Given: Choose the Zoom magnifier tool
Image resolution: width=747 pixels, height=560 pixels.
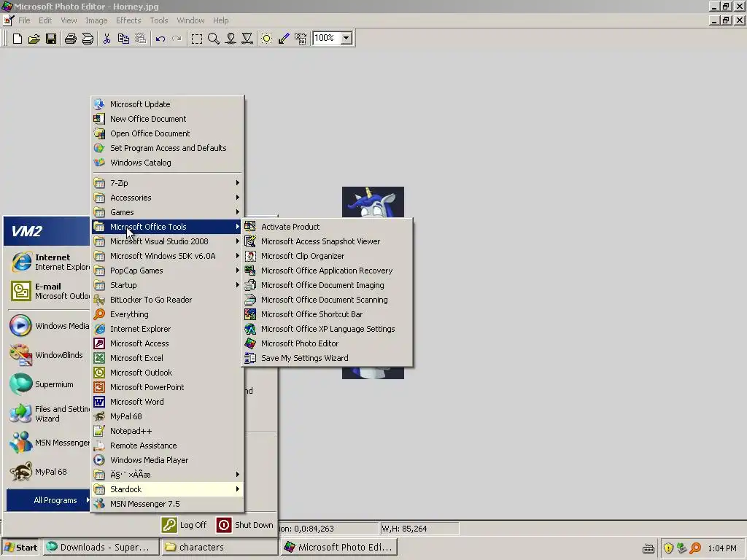Looking at the screenshot, I should coord(214,39).
